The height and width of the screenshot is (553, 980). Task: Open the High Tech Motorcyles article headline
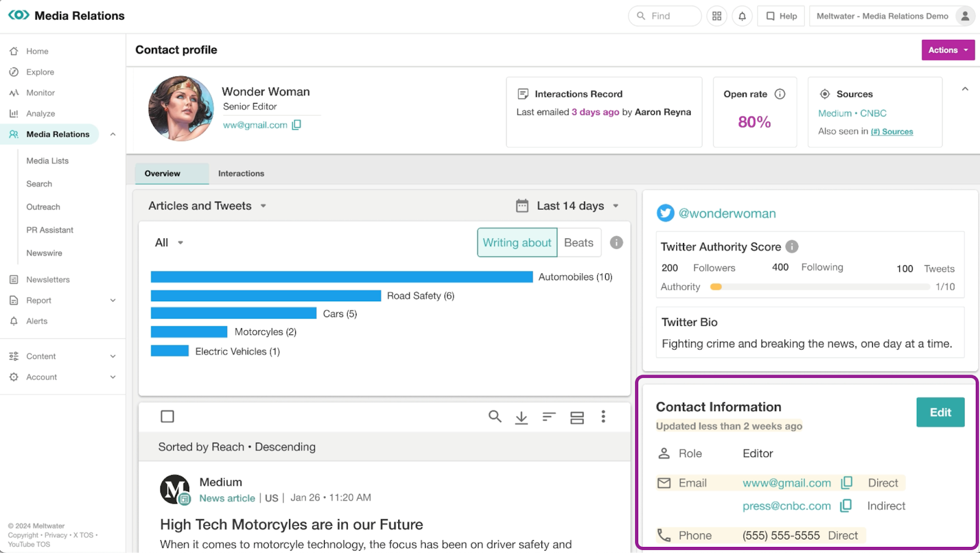(x=292, y=525)
